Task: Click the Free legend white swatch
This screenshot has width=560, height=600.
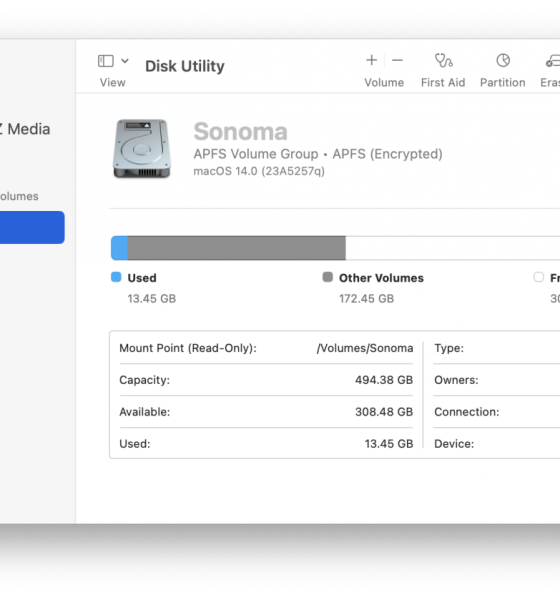Action: [x=539, y=277]
